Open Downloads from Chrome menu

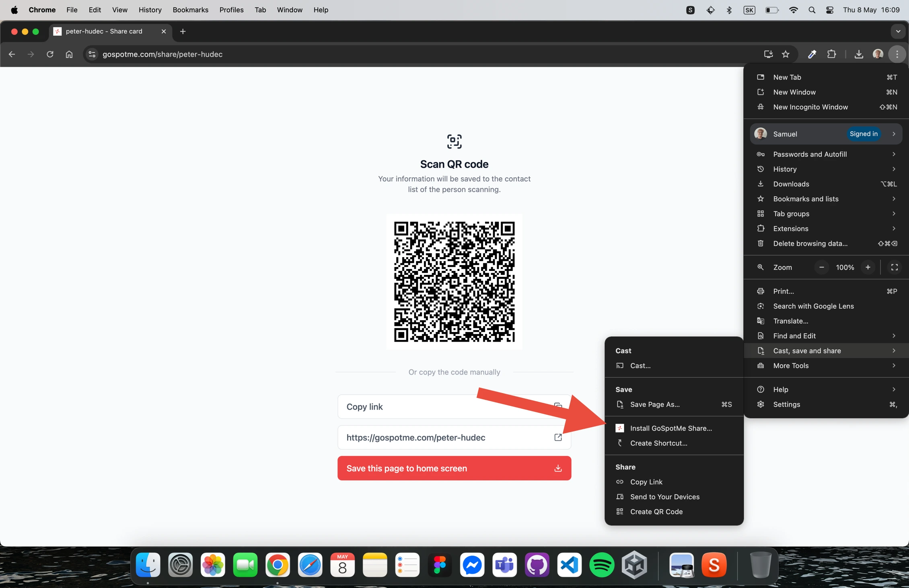tap(826, 184)
